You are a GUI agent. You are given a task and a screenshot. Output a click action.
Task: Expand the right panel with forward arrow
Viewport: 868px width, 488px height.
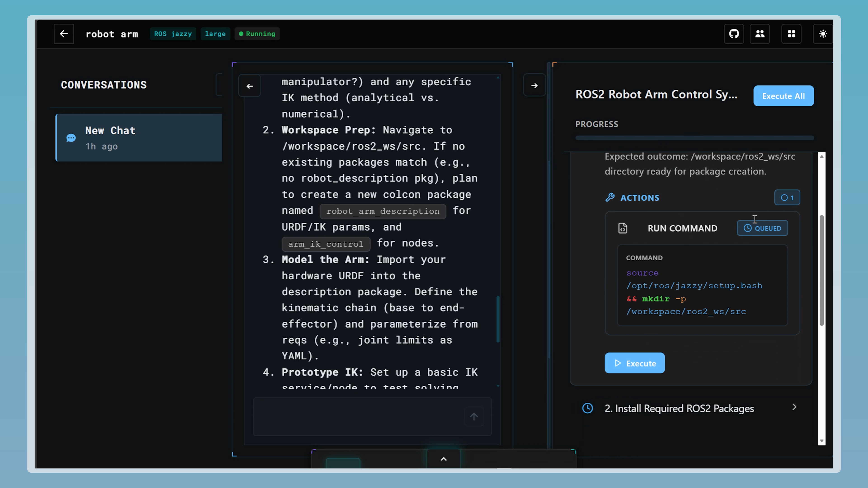tap(534, 85)
